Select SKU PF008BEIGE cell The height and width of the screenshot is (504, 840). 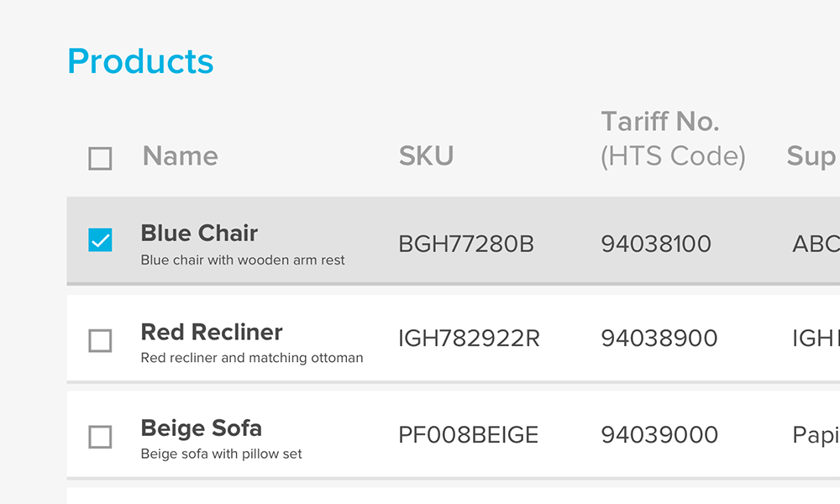[x=468, y=434]
